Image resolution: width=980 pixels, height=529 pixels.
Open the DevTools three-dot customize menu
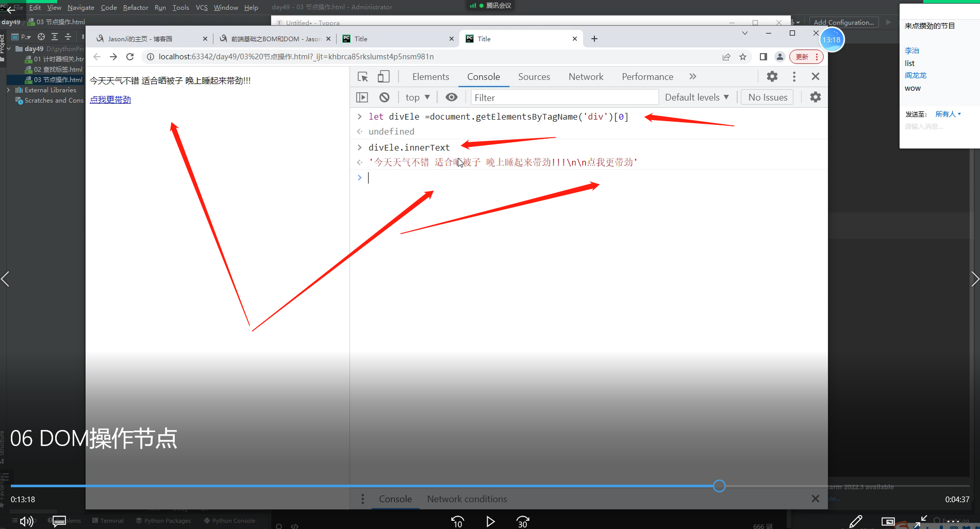[794, 76]
